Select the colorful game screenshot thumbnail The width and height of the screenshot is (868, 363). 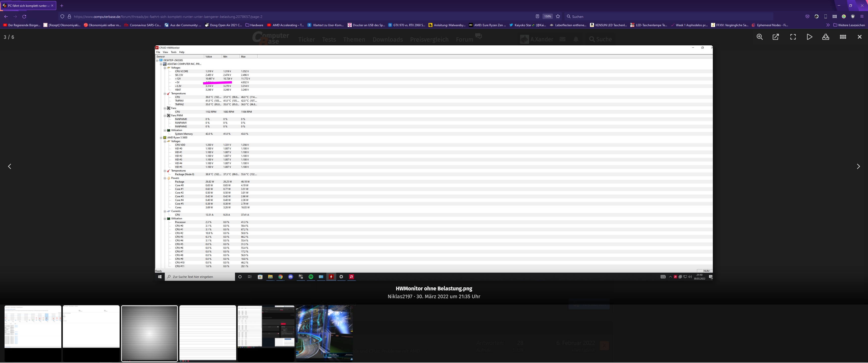(x=324, y=333)
